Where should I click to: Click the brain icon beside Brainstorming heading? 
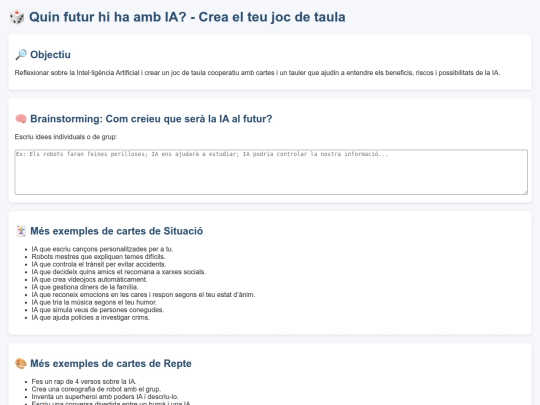tap(21, 119)
